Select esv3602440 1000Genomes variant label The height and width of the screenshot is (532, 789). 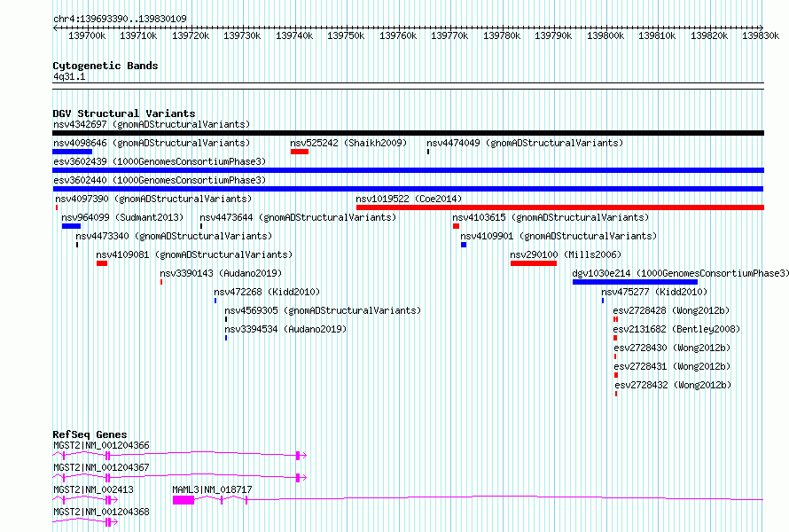[x=160, y=180]
